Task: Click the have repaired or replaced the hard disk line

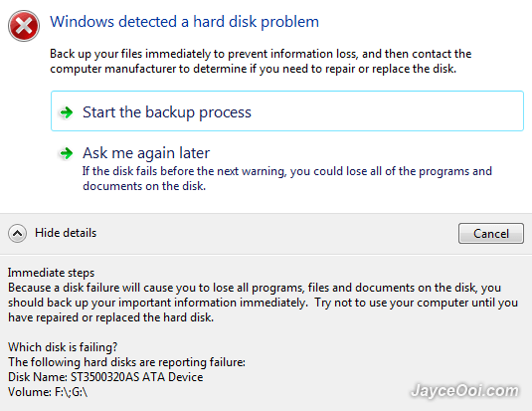Action: [x=111, y=317]
